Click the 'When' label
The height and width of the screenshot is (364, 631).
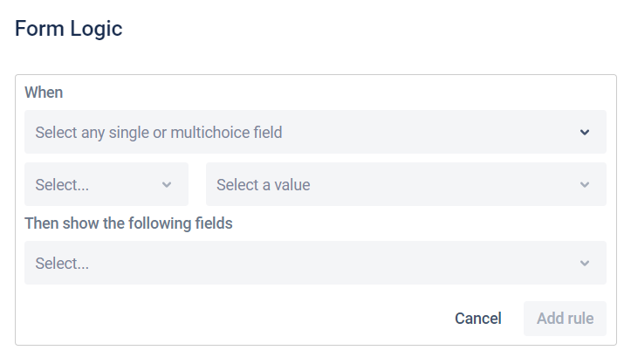(x=44, y=93)
